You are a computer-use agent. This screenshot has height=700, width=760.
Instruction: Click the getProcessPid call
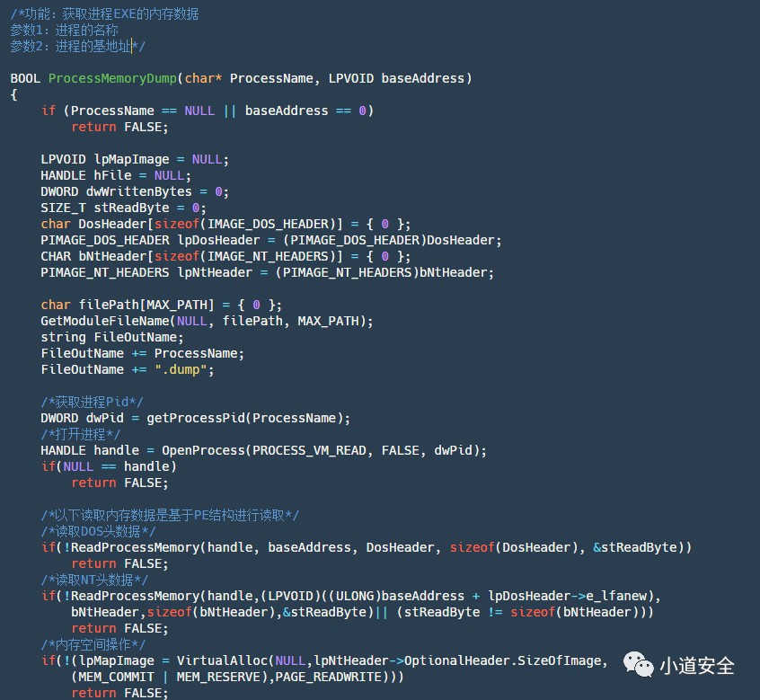pos(248,418)
